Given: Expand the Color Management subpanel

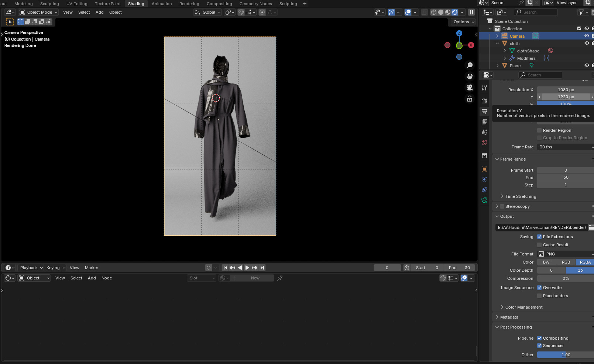Looking at the screenshot, I should [523, 307].
